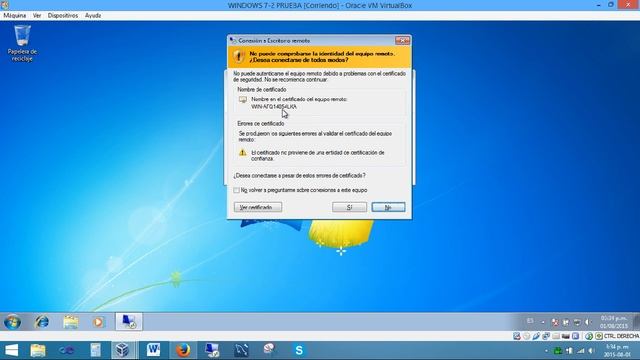The height and width of the screenshot is (360, 640).
Task: Open File Explorer on the host taskbar
Action: pos(38,350)
